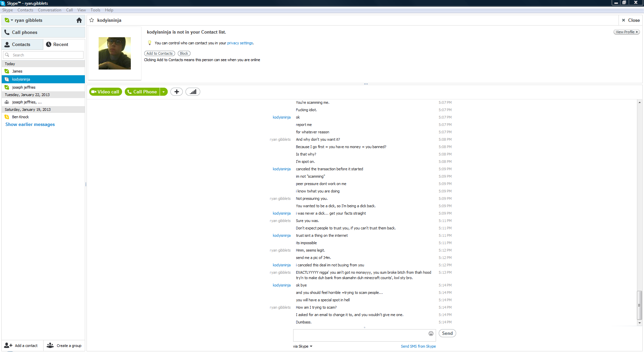This screenshot has height=352, width=644.
Task: Click the magnifier icon in Search box
Action: pos(7,55)
